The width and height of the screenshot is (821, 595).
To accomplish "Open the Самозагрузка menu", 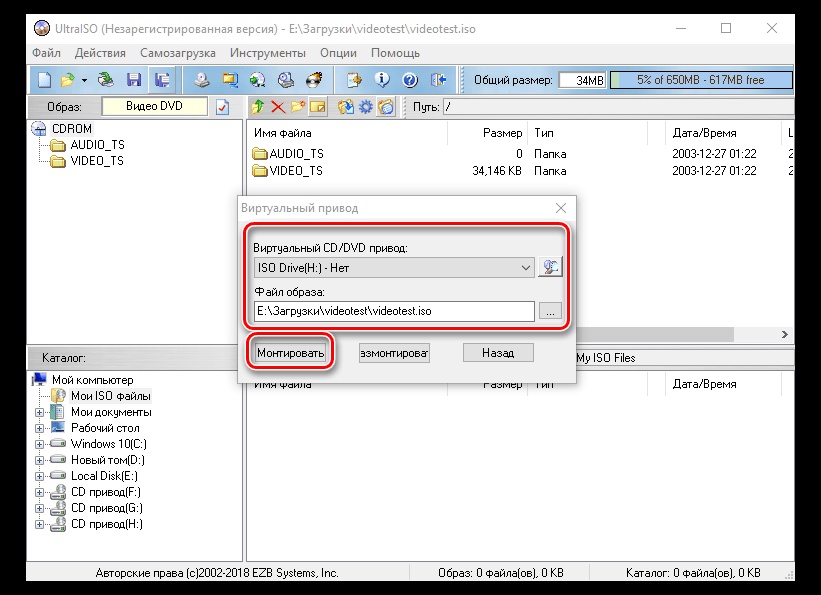I will [177, 53].
